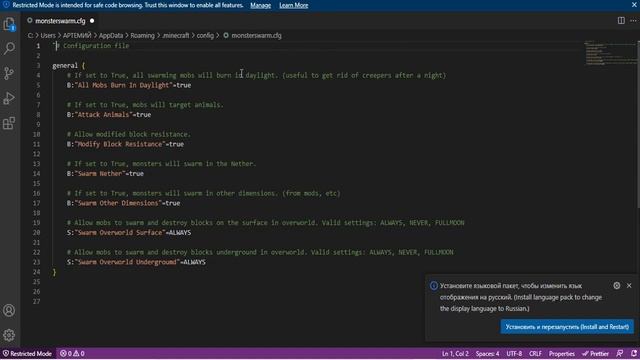Click the "Attack Animals"=true line

click(109, 115)
